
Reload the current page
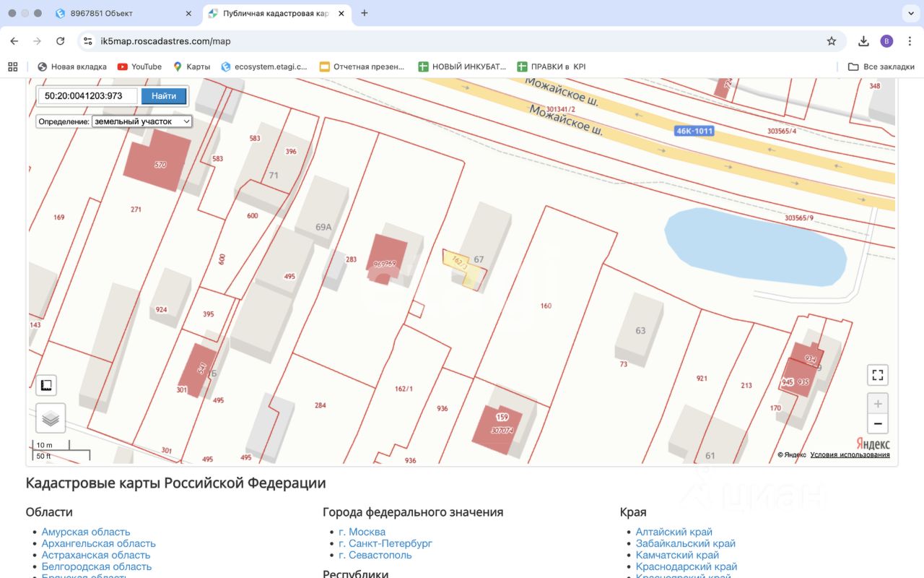(61, 41)
